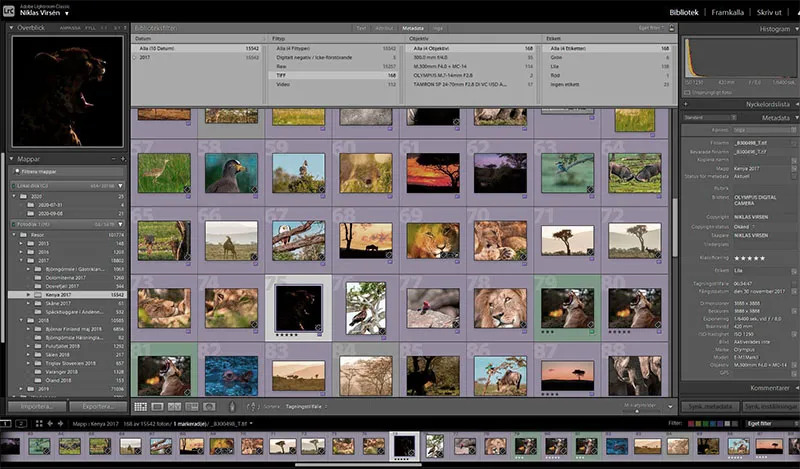The height and width of the screenshot is (469, 800).
Task: Select main display button 1
Action: 6,424
